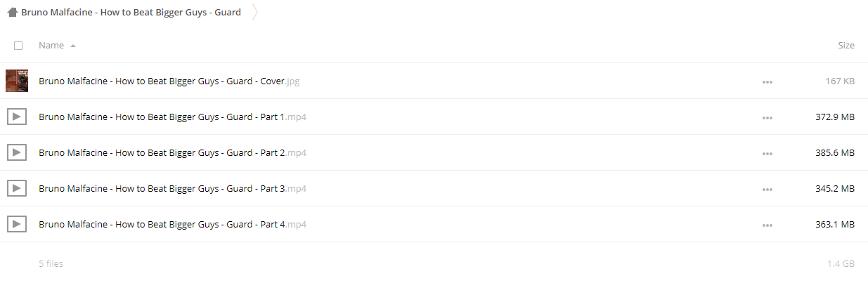This screenshot has width=868, height=290.
Task: Open the Guard - Part 2.mp4 file link
Action: (172, 153)
